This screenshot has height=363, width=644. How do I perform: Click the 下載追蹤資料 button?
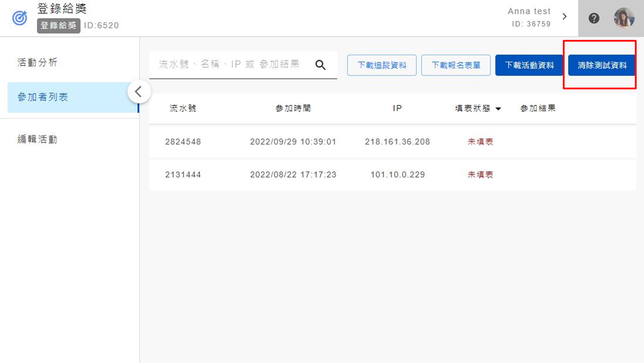tap(381, 65)
